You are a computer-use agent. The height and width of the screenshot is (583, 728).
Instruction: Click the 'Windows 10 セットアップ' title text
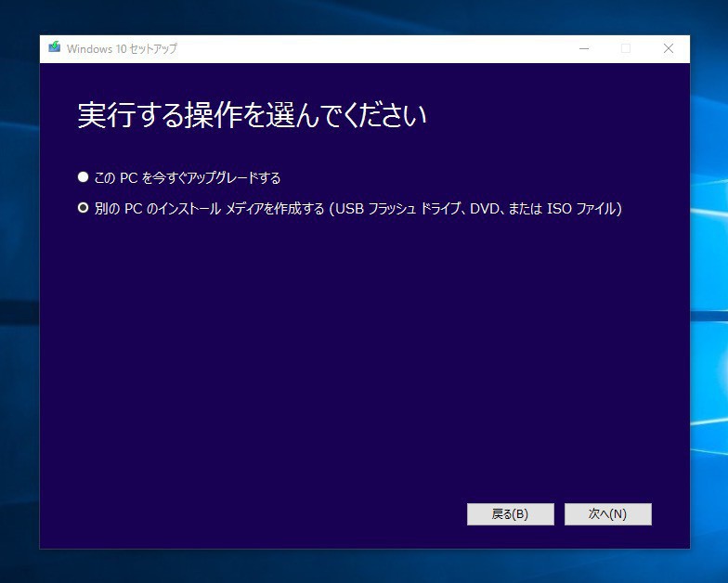pyautogui.click(x=122, y=48)
